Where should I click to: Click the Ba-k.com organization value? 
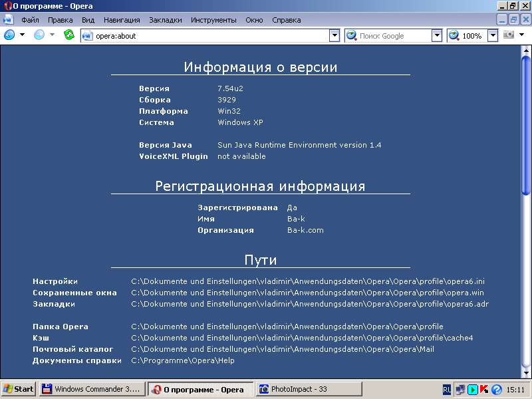[305, 230]
